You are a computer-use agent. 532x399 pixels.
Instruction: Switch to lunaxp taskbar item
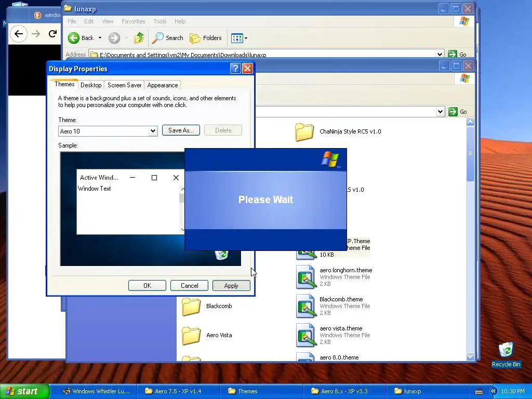coord(428,391)
